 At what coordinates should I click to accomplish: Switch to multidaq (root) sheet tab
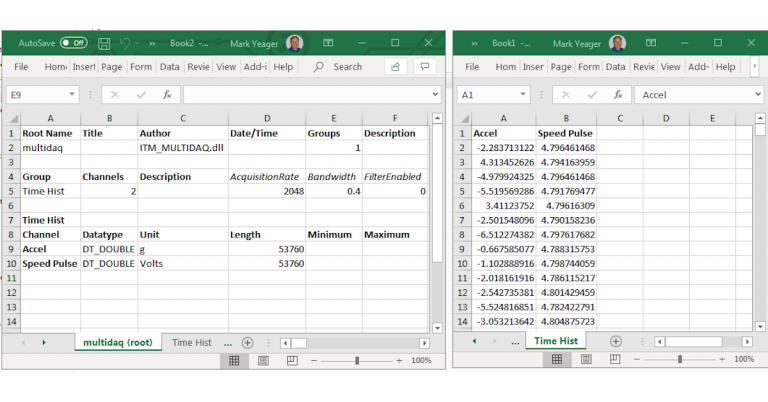pyautogui.click(x=118, y=343)
